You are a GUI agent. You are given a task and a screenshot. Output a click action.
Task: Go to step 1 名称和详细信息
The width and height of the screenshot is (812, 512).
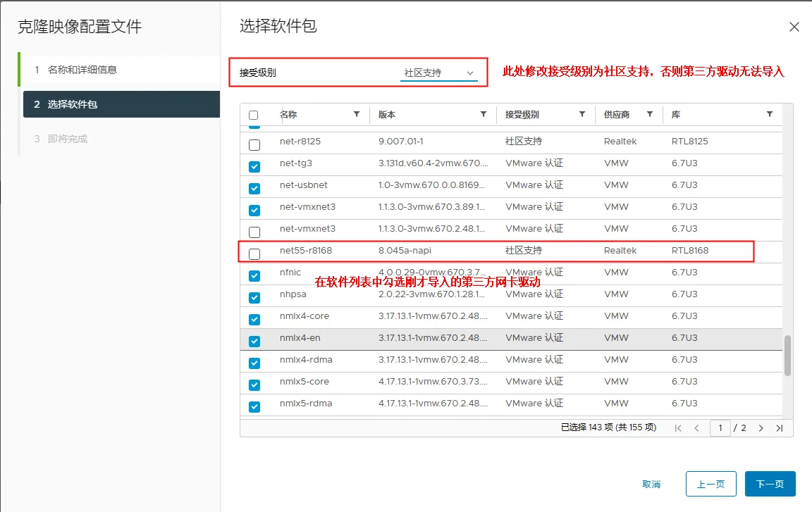coord(82,70)
